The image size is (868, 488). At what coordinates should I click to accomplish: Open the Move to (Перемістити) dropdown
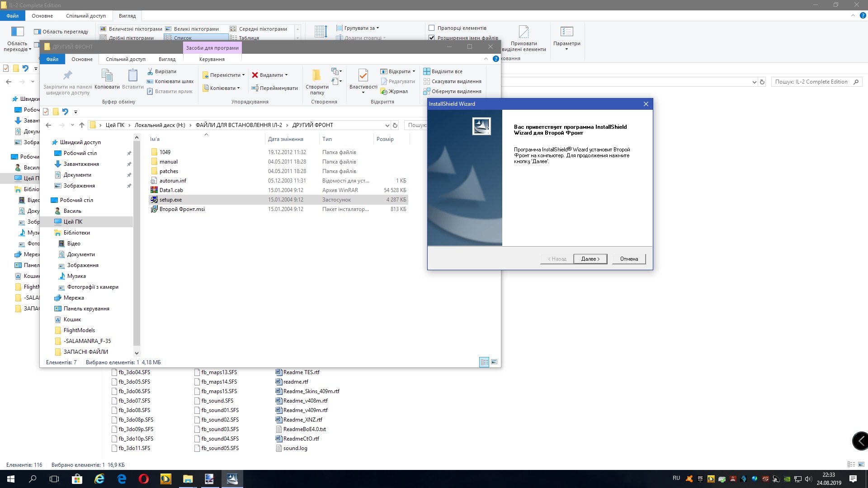(x=224, y=75)
